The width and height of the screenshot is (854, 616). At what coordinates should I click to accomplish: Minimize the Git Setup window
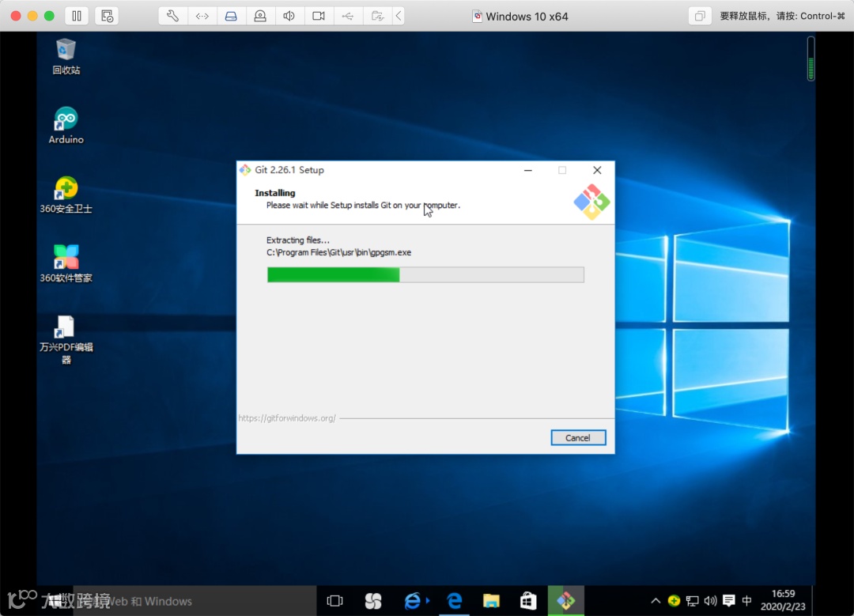[527, 170]
